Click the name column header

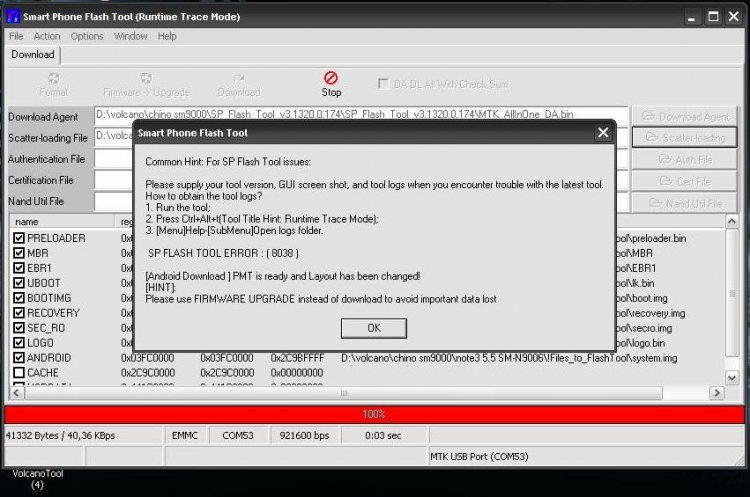(x=61, y=221)
